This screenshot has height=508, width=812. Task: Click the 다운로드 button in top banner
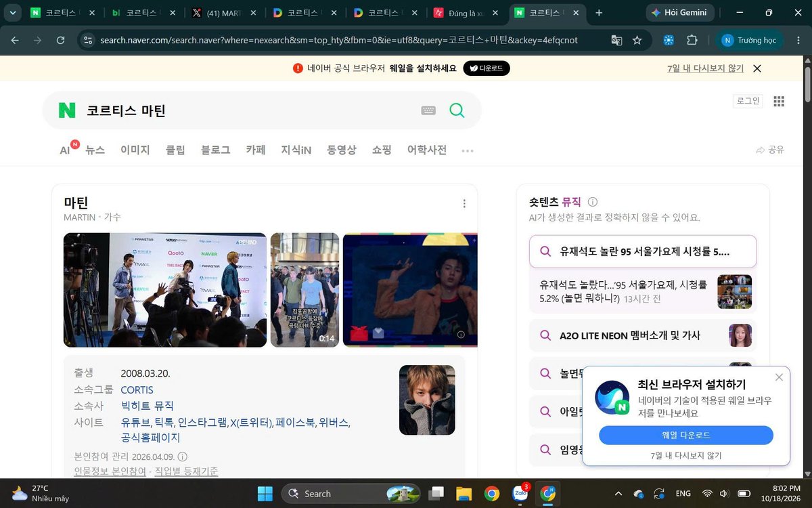pos(486,68)
